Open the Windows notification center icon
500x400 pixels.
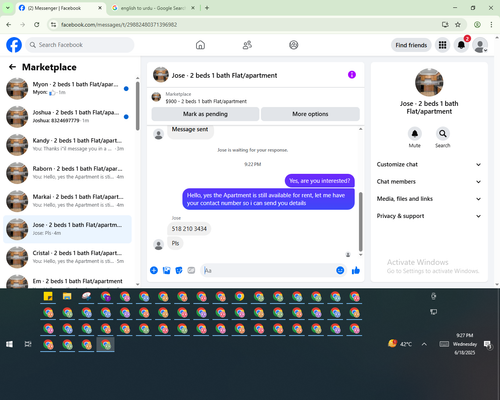tap(488, 344)
